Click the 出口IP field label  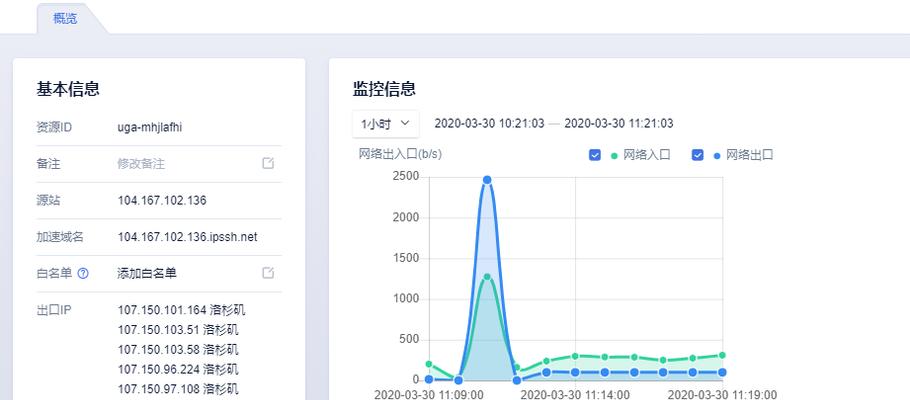pyautogui.click(x=53, y=310)
